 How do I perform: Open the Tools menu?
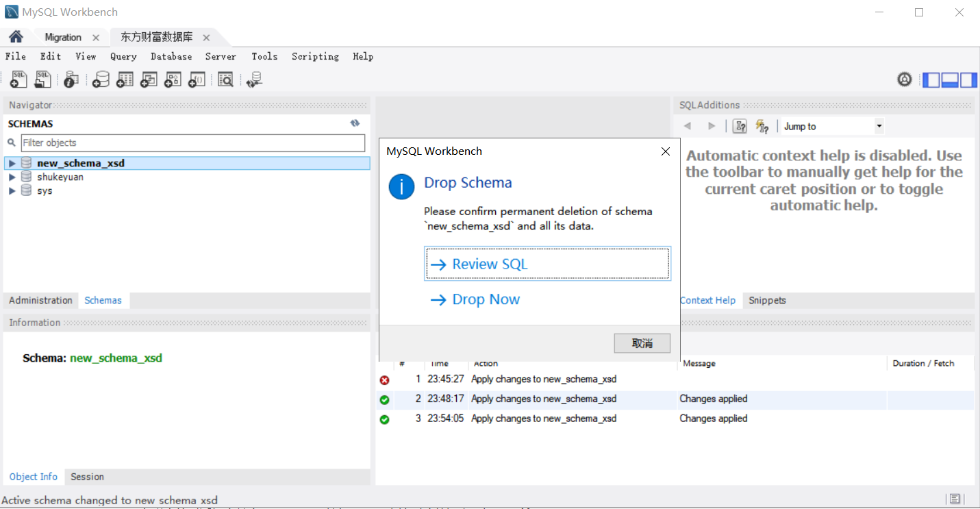point(264,57)
